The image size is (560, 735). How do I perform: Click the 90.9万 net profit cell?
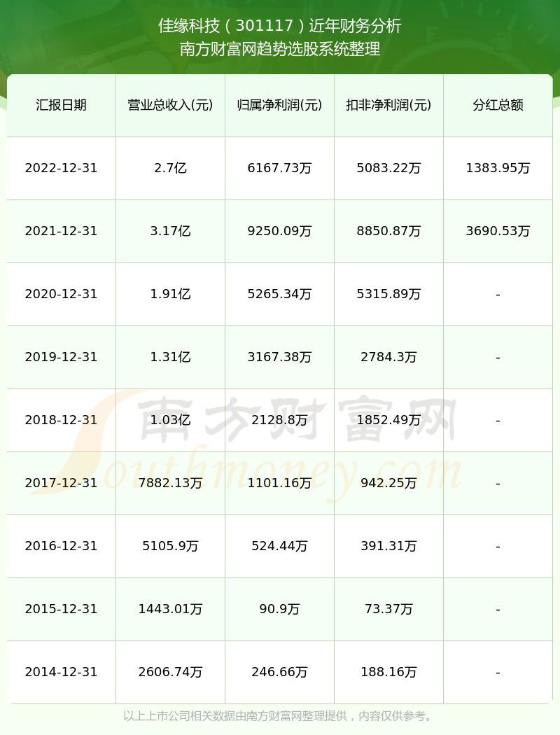[280, 609]
